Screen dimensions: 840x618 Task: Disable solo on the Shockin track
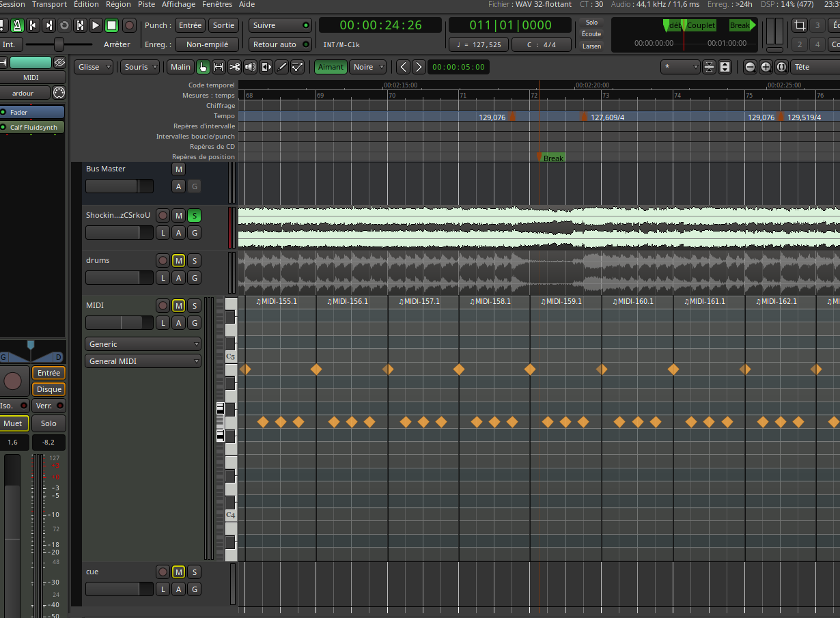click(194, 215)
